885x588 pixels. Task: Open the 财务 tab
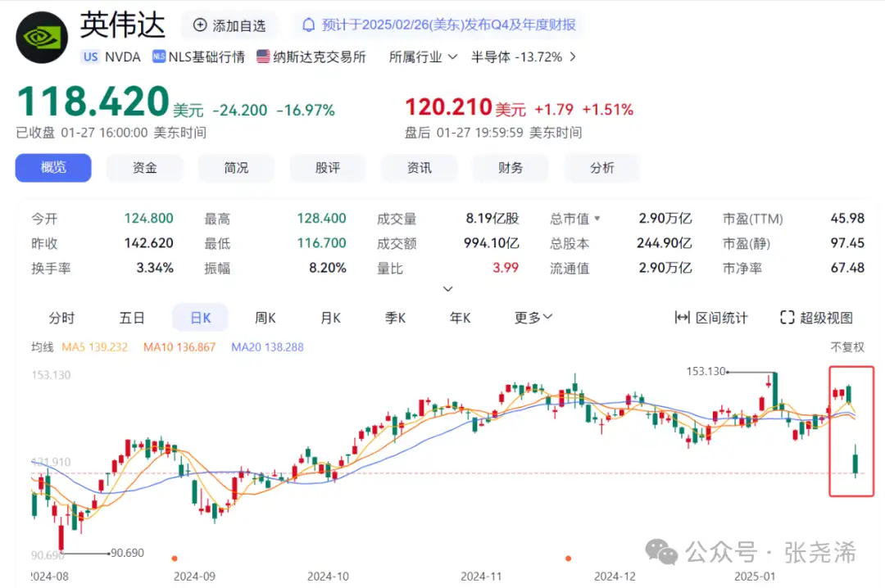pyautogui.click(x=511, y=168)
